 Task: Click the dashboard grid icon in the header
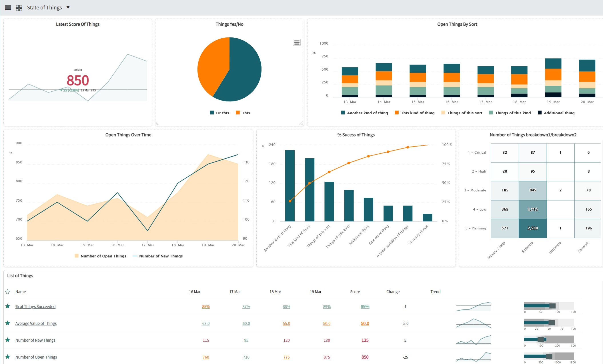[19, 7]
